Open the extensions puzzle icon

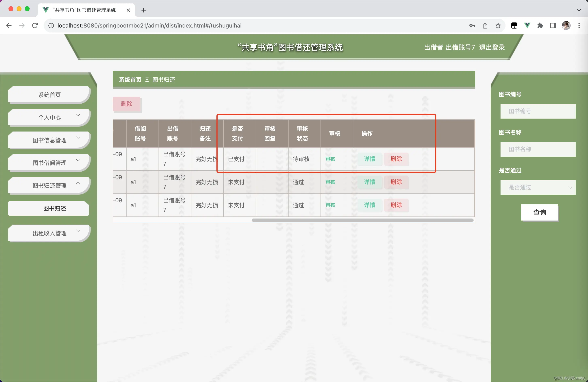click(x=540, y=25)
